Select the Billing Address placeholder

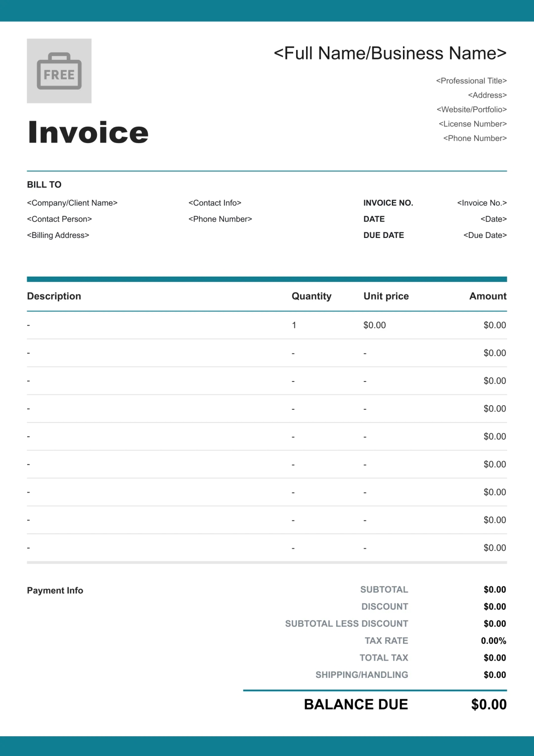click(x=58, y=236)
